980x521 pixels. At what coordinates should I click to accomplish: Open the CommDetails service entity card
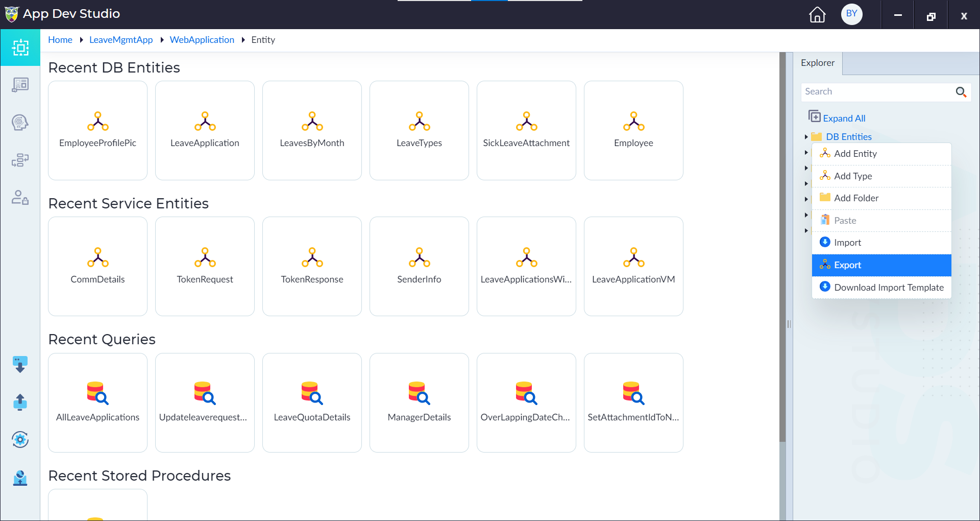[x=97, y=266]
